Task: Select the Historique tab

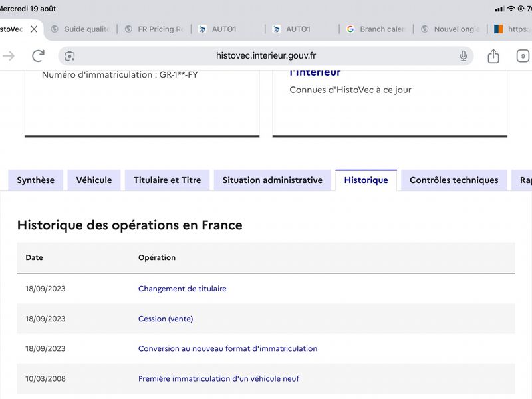Action: (366, 180)
